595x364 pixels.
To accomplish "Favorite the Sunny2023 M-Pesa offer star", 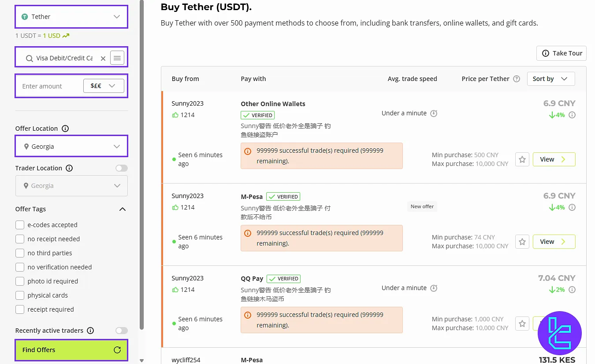I will point(522,242).
